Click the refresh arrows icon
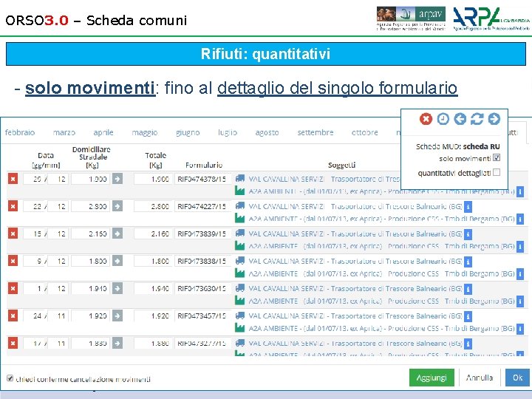The height and width of the screenshot is (399, 532). [x=477, y=119]
